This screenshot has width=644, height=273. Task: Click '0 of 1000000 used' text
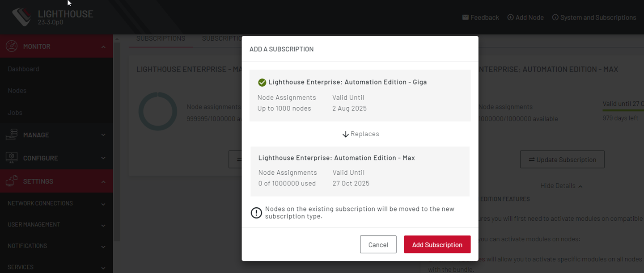pyautogui.click(x=287, y=183)
